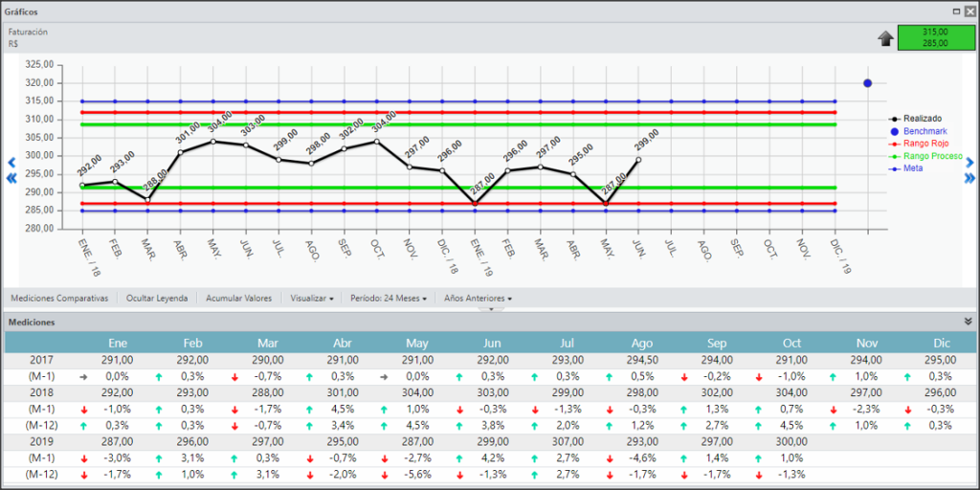The image size is (980, 490).
Task: Collapse the Mediciones panel with double chevron
Action: click(969, 322)
